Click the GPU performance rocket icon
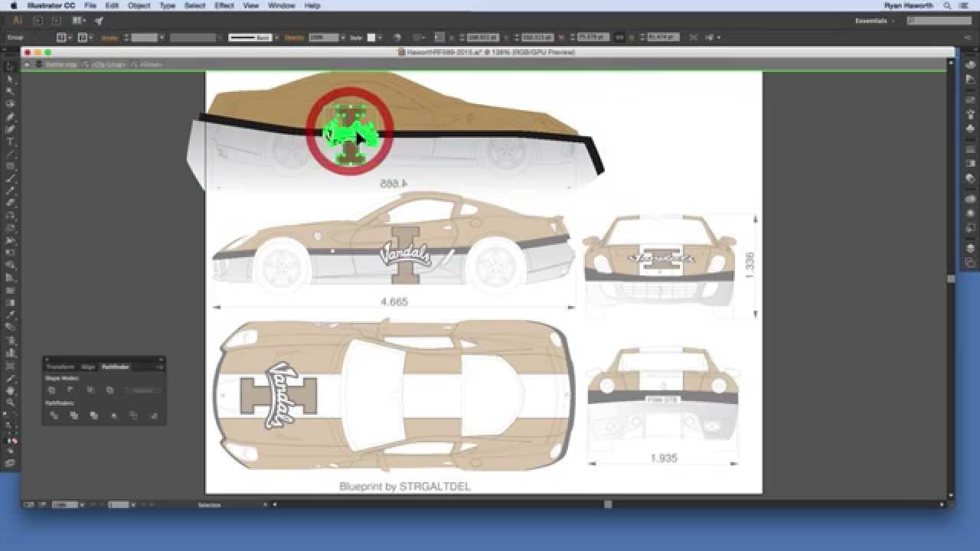Viewport: 980px width, 551px height. coord(99,21)
